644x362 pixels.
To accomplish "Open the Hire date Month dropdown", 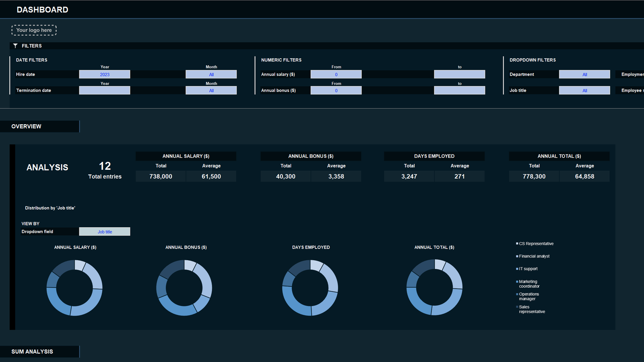I will click(211, 74).
